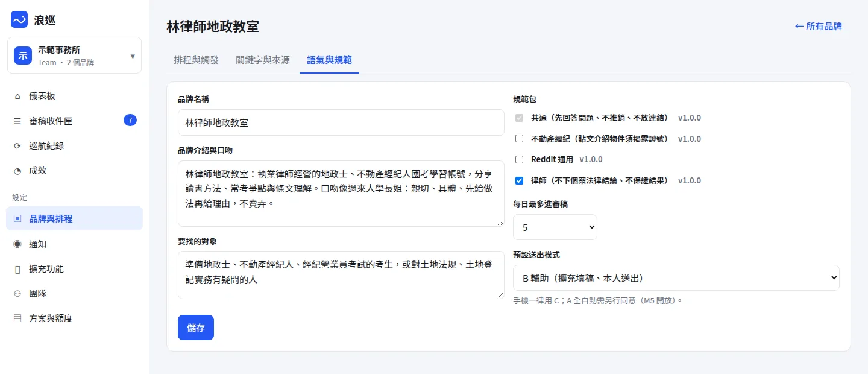868x374 pixels.
Task: Expand the 示範事務所 workspace switcher arrow
Action: coord(133,56)
